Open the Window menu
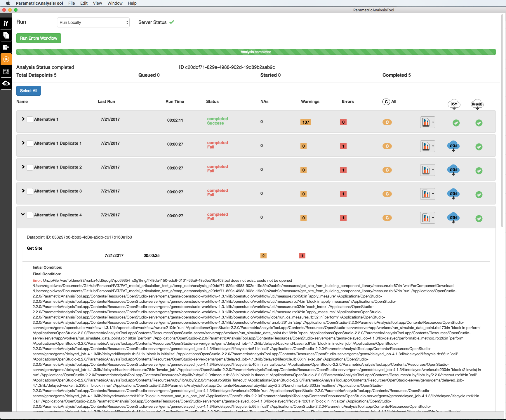The width and height of the screenshot is (506, 420). pos(115,3)
